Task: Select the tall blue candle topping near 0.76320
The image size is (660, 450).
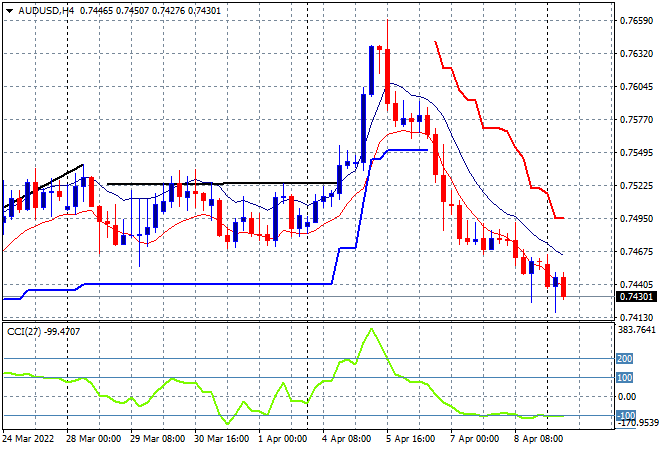Action: pyautogui.click(x=371, y=71)
